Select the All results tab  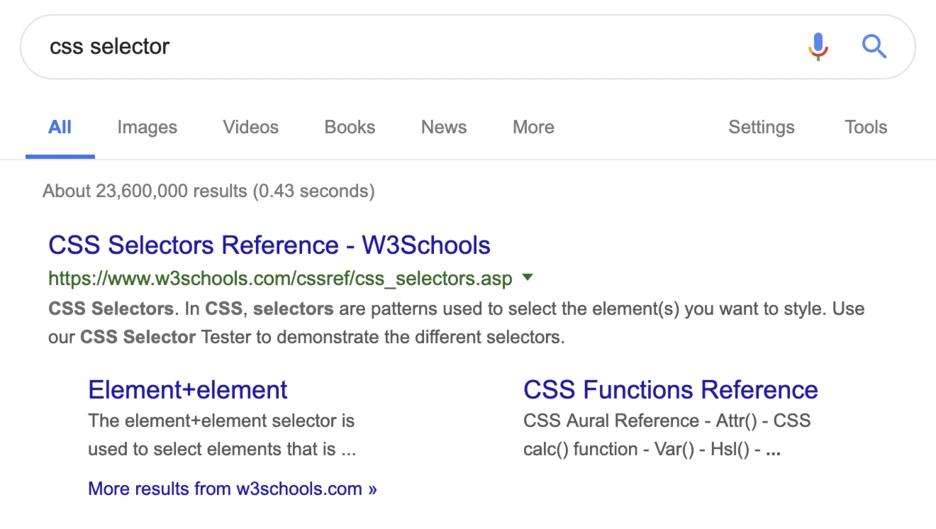(x=60, y=127)
